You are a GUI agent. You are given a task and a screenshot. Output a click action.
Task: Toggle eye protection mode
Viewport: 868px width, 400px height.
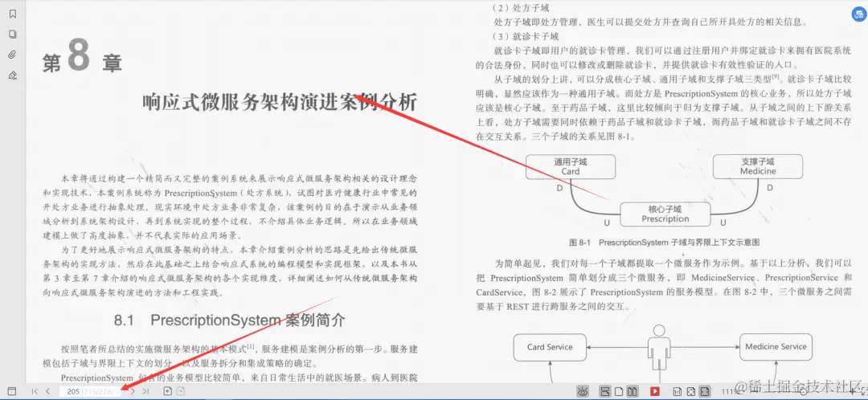pos(583,391)
